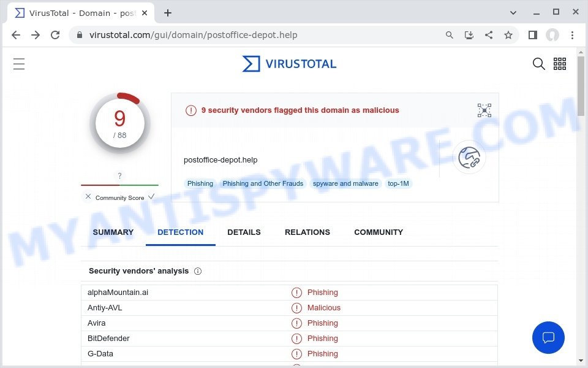The width and height of the screenshot is (588, 368).
Task: Open the graph relations icon in banner
Action: 484,110
